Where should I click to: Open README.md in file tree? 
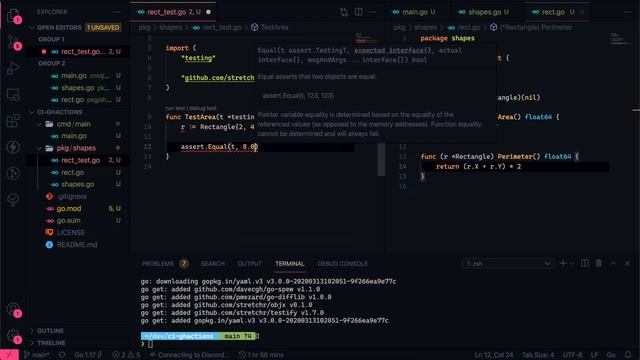(78, 244)
